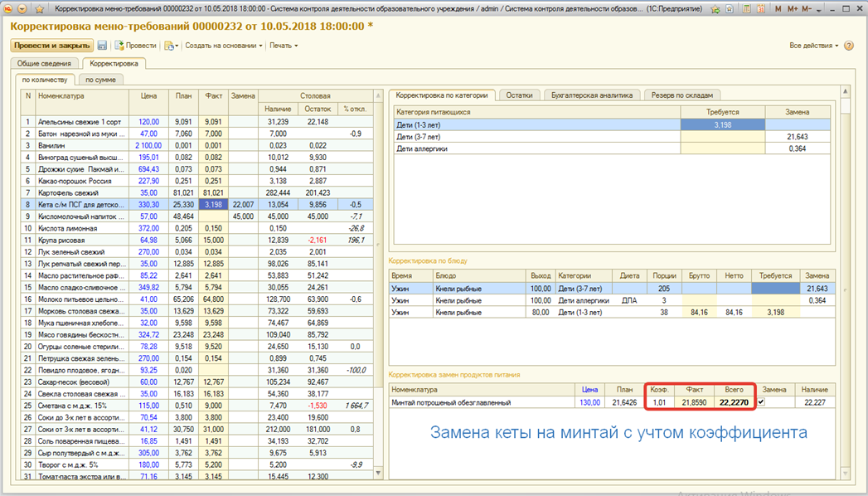Click Коэф. value 1,01 for Минтай

[659, 402]
